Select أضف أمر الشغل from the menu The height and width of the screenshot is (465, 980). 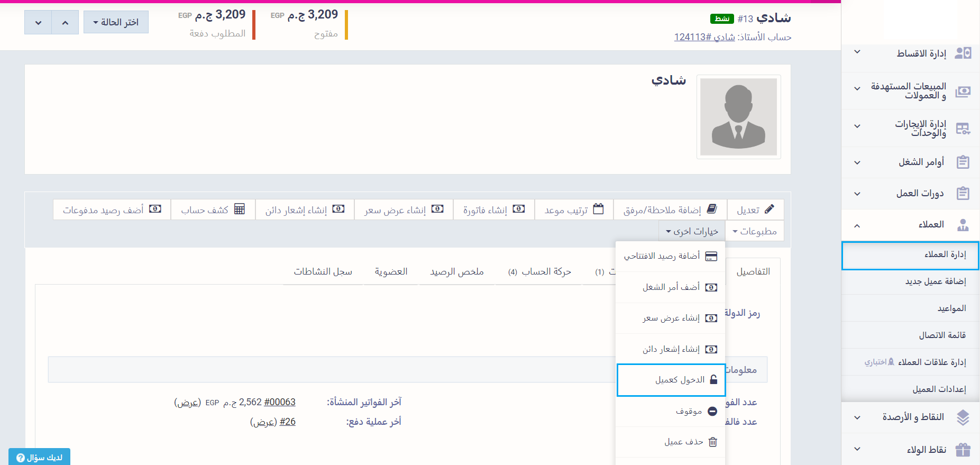coord(671,287)
